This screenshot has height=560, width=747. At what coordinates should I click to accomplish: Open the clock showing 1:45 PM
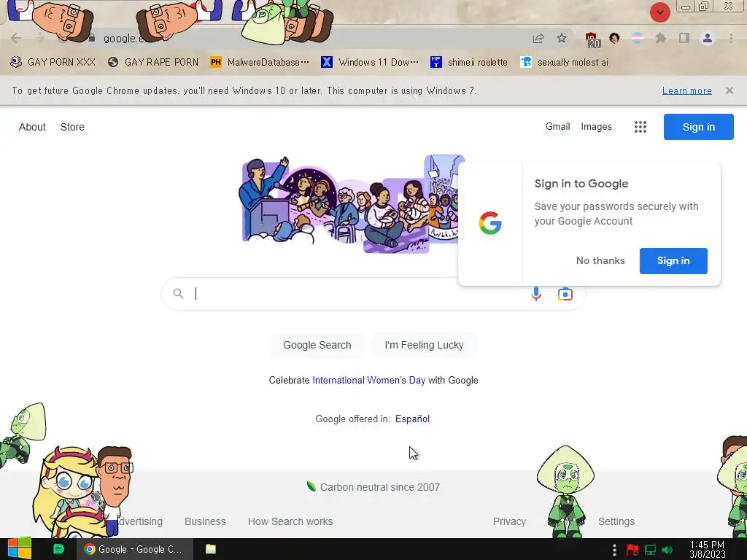point(707,550)
